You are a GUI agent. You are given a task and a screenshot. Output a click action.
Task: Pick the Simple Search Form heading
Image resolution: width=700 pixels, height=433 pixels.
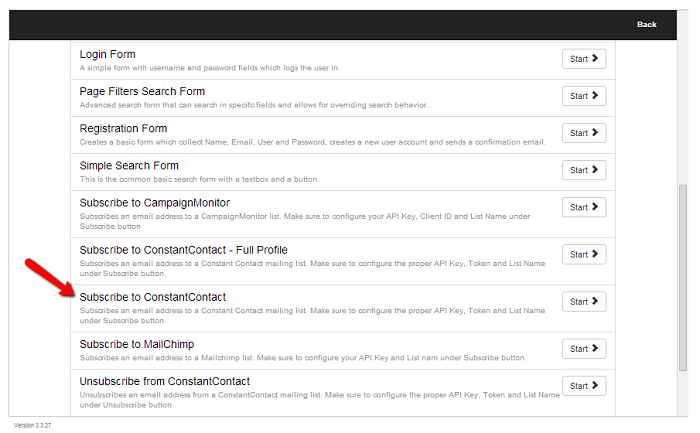129,166
